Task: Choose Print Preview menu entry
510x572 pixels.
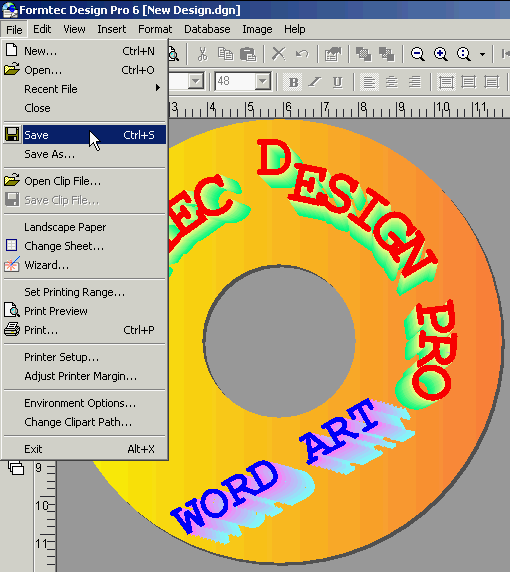Action: pos(85,311)
